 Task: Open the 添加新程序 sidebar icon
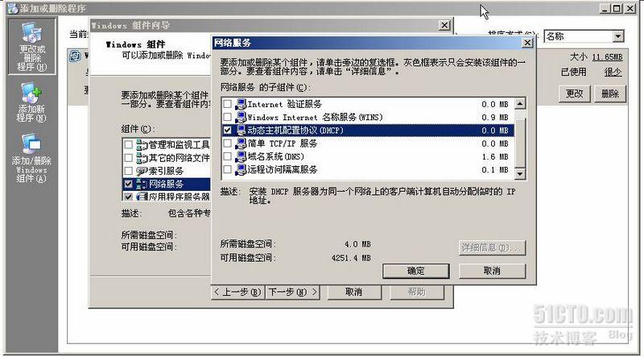[x=32, y=102]
